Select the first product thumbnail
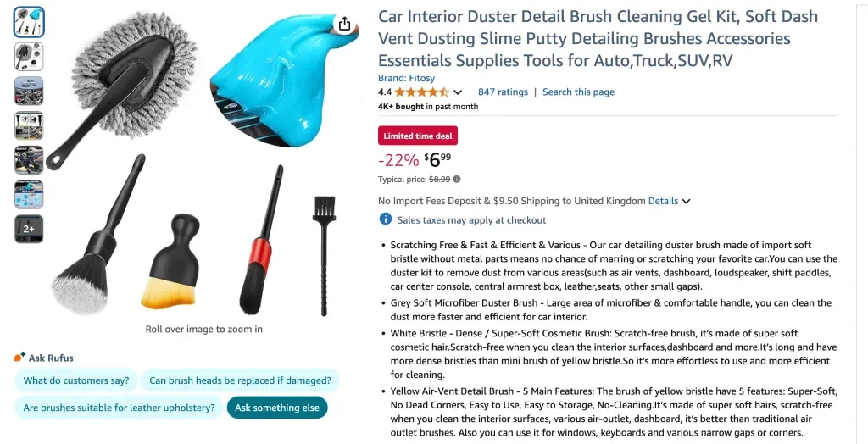This screenshot has height=444, width=868. coord(29,22)
